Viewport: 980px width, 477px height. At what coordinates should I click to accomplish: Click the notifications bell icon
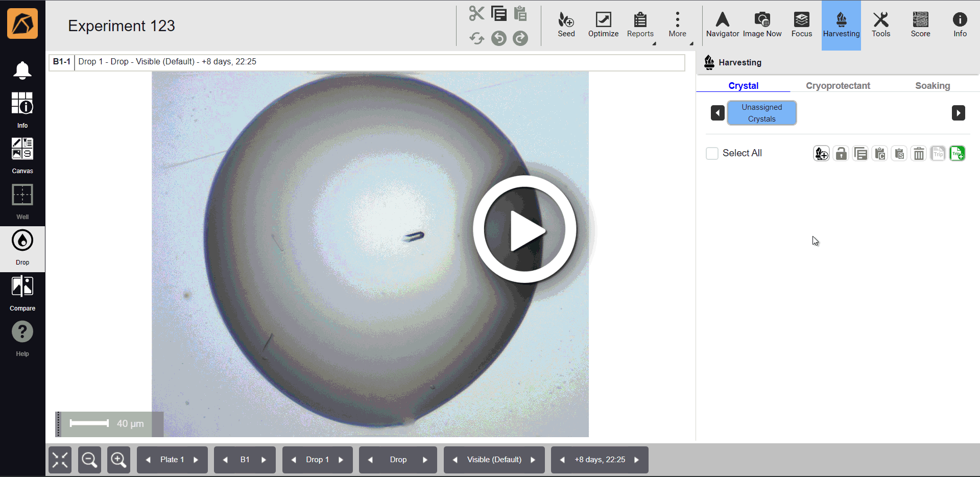[x=22, y=70]
